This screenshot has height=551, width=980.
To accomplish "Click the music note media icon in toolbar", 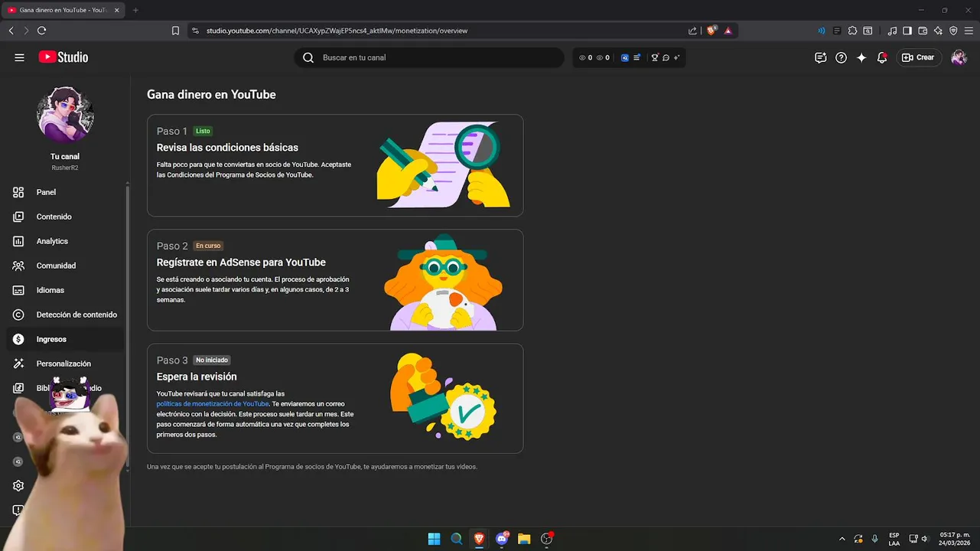I will click(x=892, y=31).
